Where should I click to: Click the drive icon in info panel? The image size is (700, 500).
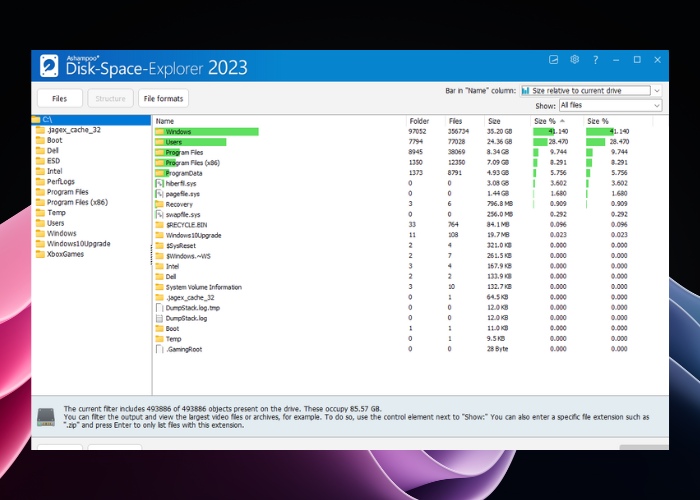point(46,417)
